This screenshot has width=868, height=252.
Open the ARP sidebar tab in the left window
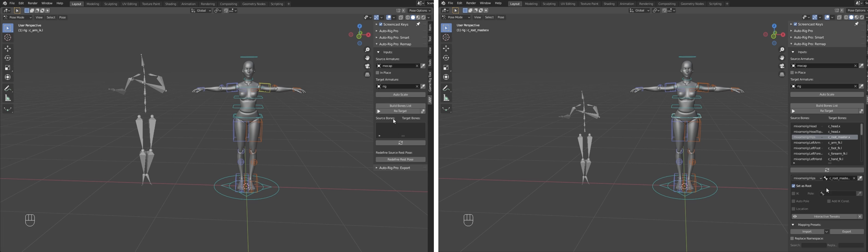pyautogui.click(x=430, y=100)
